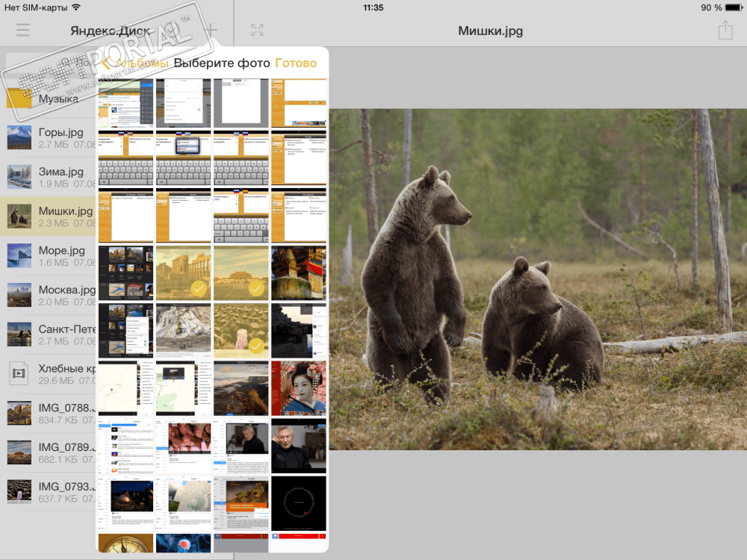Tap the Wi-Fi status icon
Viewport: 747px width, 560px height.
coord(76,7)
